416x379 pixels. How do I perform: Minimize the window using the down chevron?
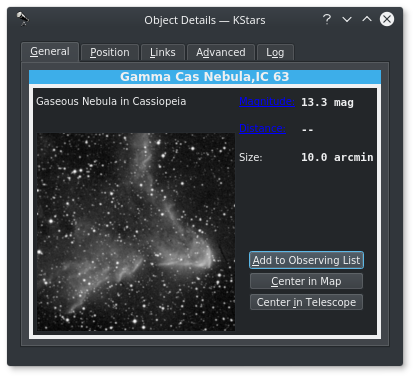(x=347, y=19)
